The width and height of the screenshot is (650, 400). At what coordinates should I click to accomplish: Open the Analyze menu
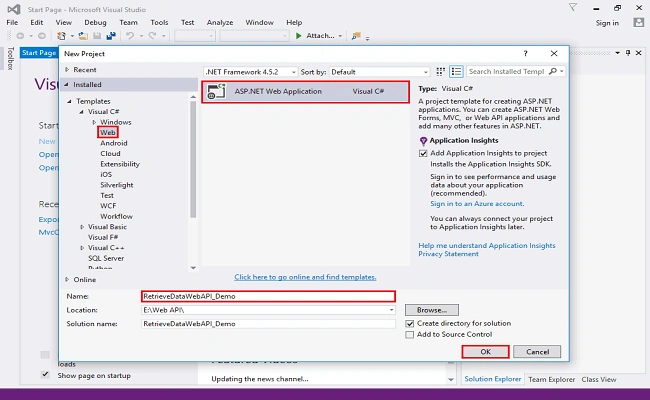(220, 22)
